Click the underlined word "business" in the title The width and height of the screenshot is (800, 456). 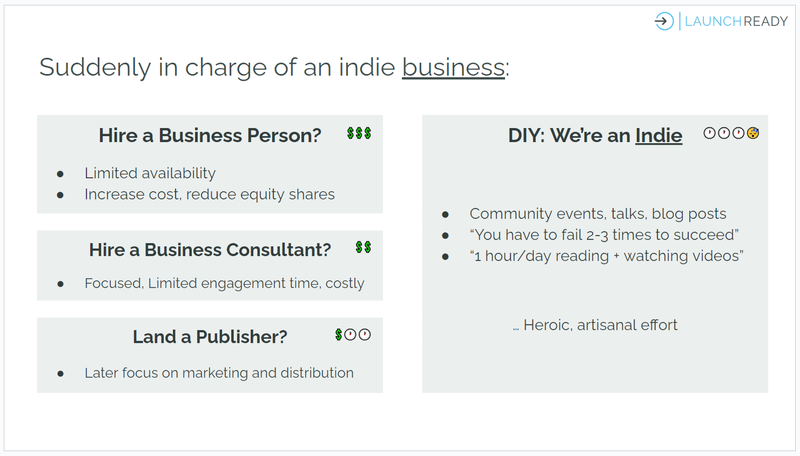453,68
